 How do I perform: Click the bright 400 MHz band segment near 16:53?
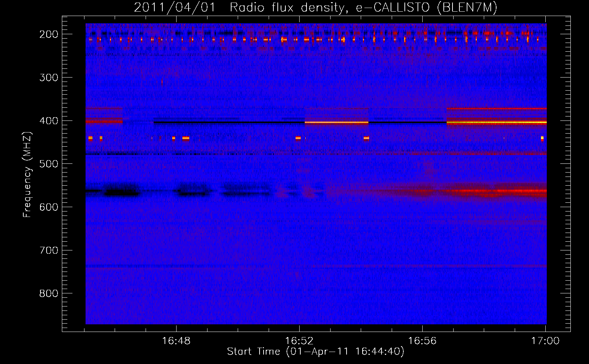coord(336,123)
